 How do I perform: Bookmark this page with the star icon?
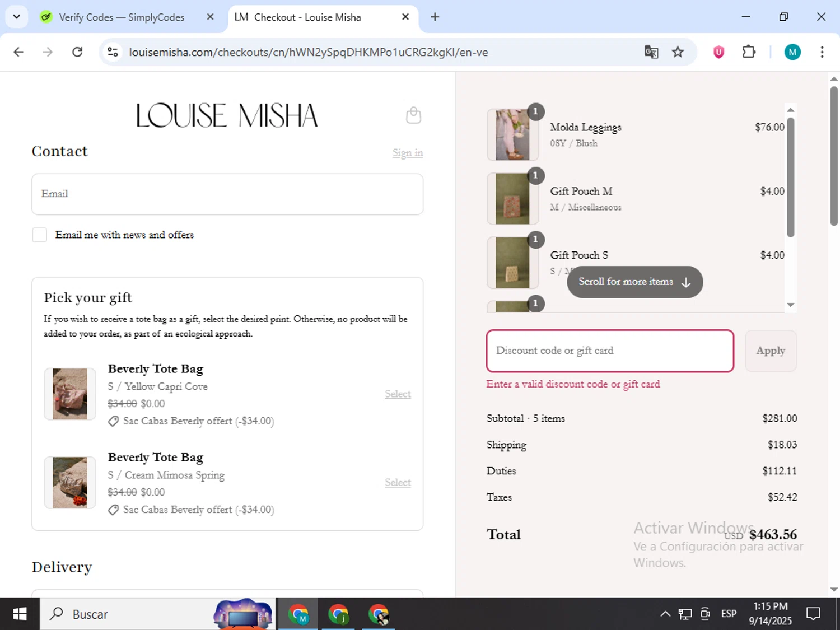[678, 52]
